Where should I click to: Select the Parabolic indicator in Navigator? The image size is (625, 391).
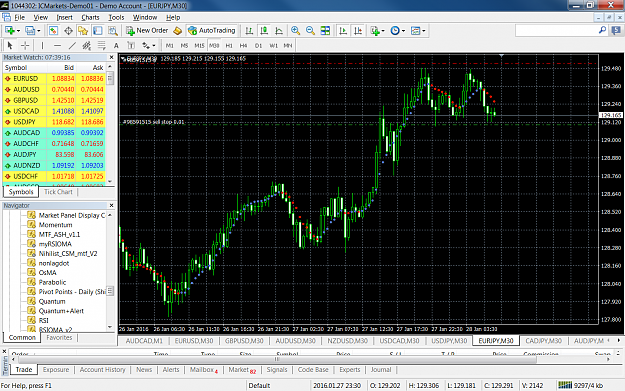(52, 282)
